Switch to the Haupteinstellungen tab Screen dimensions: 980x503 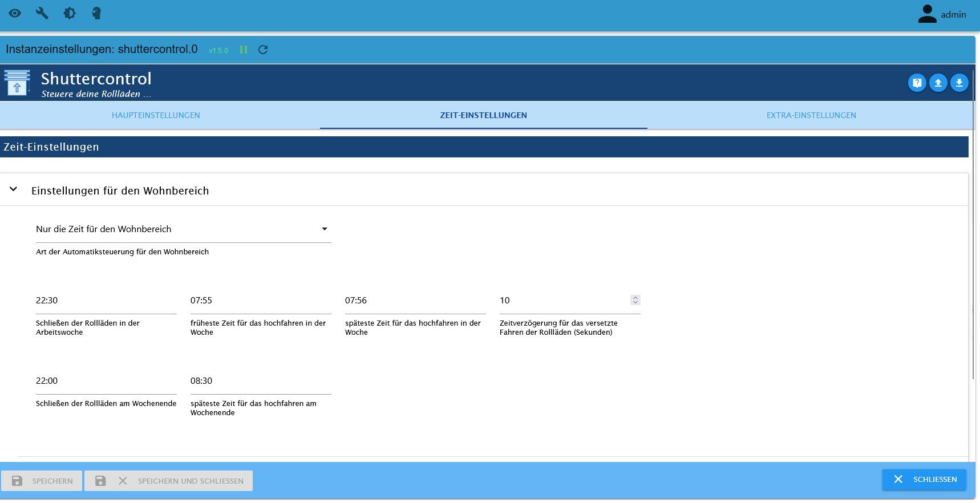(156, 115)
